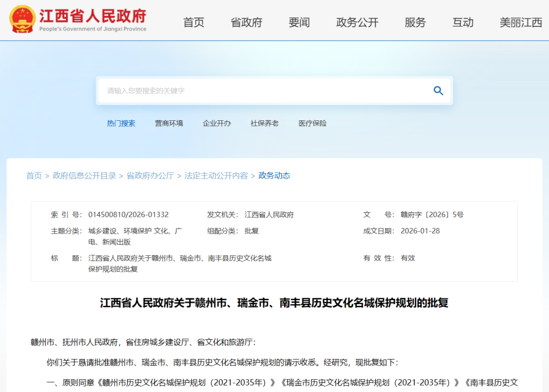549x392 pixels.
Task: Open the 服务 navigation menu item
Action: [x=415, y=23]
